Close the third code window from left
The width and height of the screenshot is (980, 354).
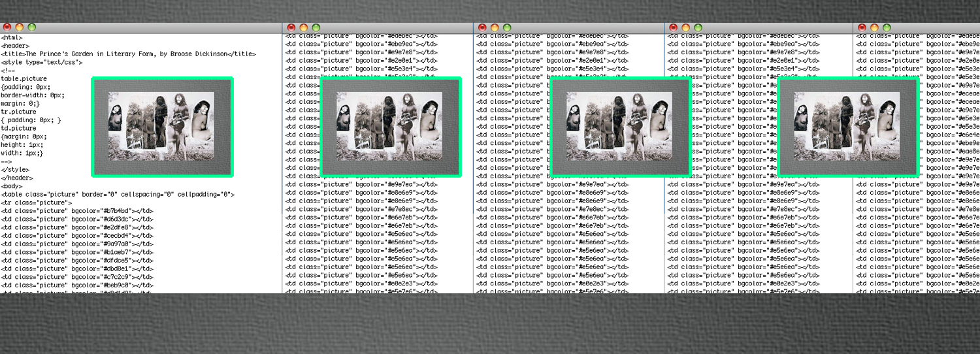click(x=482, y=27)
